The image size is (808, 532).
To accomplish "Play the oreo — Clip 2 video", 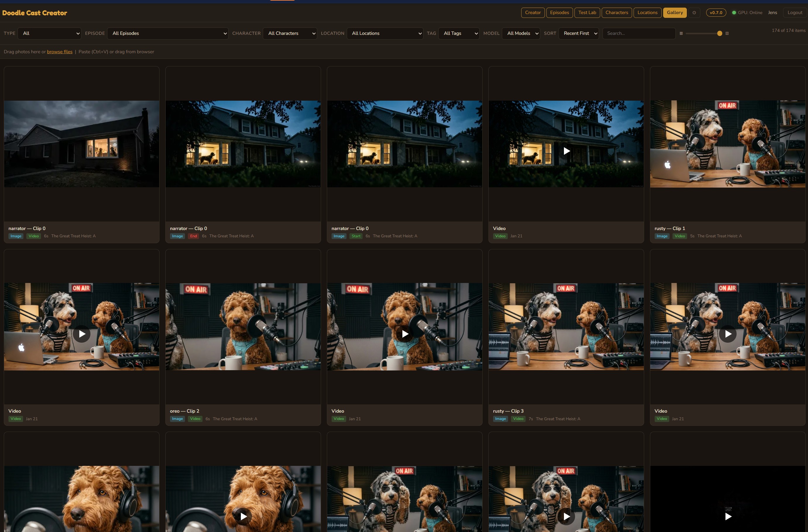I will click(x=243, y=334).
